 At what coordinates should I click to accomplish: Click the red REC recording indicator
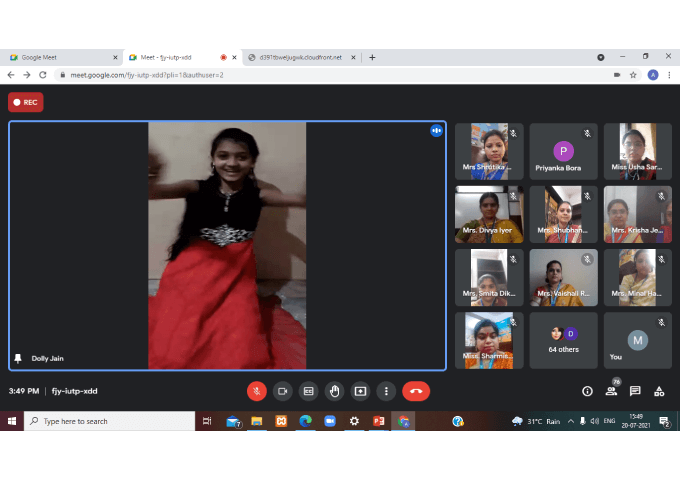pyautogui.click(x=26, y=102)
